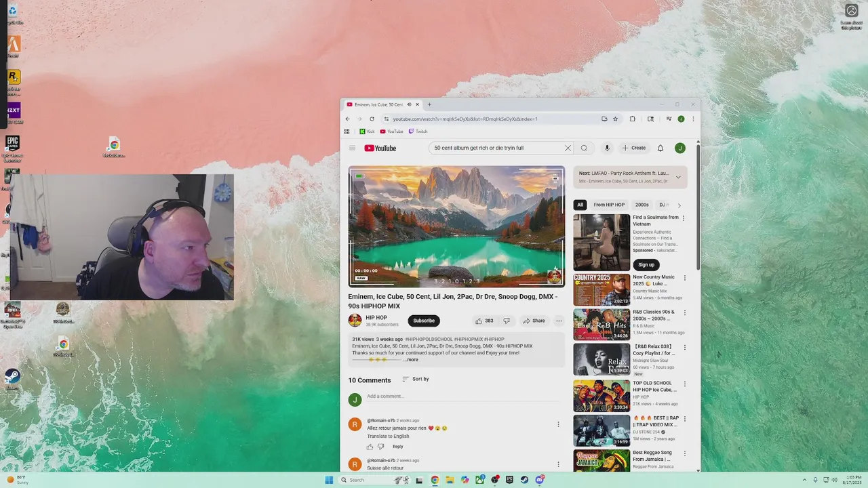Run the YouTube search with magnifier button
Screen dimensions: 868x488
[584, 148]
